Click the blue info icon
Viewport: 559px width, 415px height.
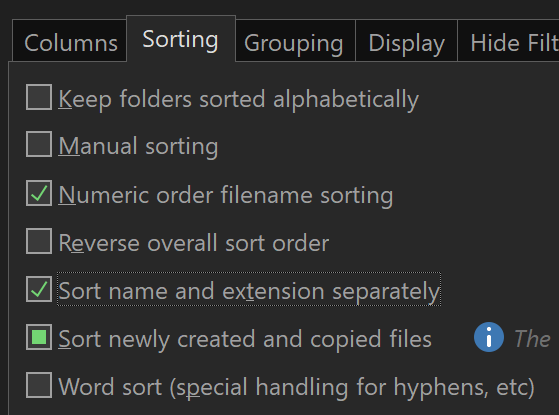(x=489, y=337)
